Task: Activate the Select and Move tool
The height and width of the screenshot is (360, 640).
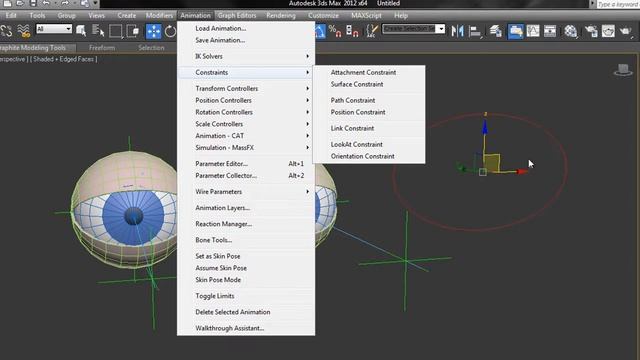Action: click(153, 31)
